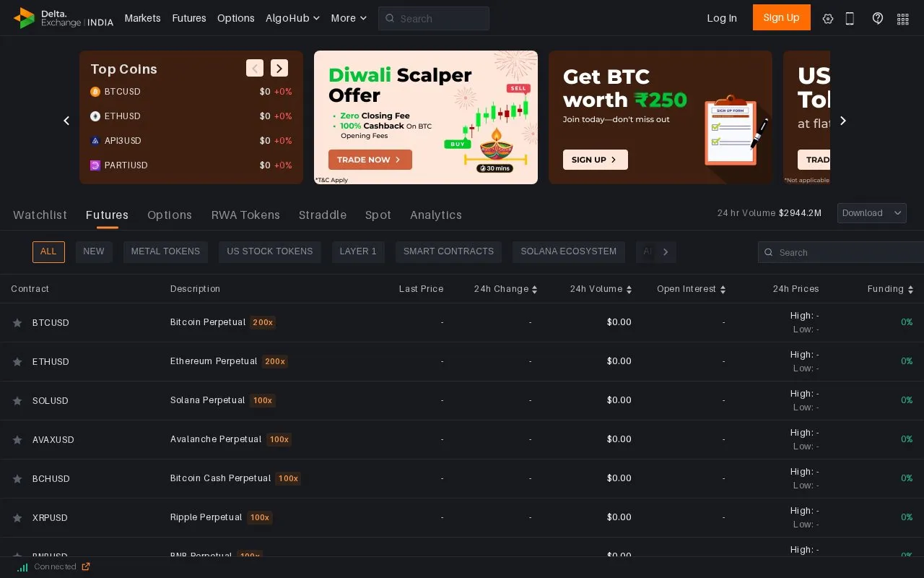The image size is (924, 578).
Task: Click the API3USD coin icon in Top Coins
Action: [95, 141]
